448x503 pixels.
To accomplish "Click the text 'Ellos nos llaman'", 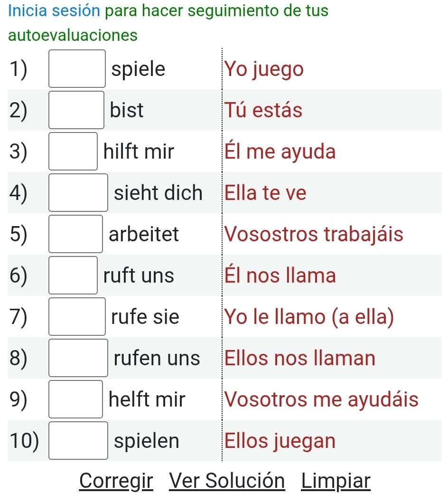I will click(x=300, y=358).
